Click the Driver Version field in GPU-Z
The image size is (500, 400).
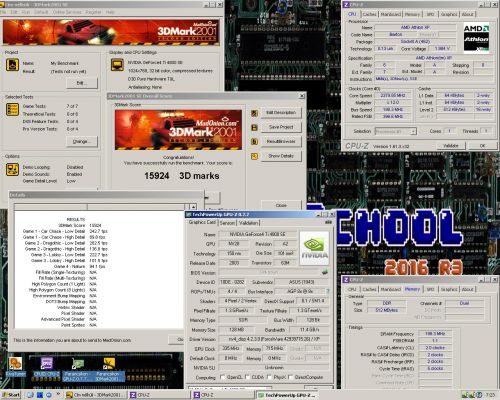274,339
